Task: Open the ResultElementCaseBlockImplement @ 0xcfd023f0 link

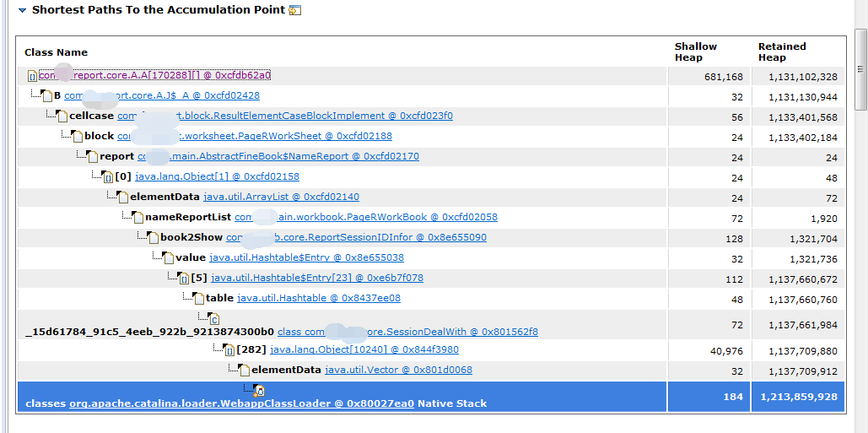Action: (x=285, y=116)
